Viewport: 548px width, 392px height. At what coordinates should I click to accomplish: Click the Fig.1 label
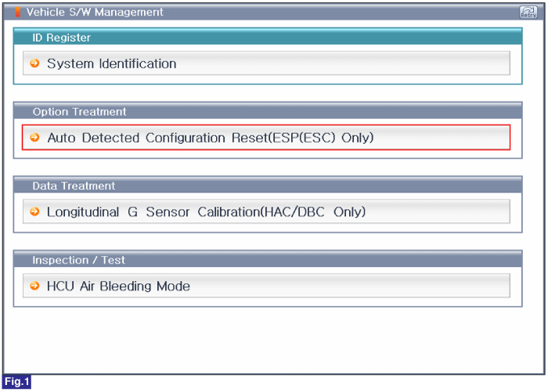(16, 382)
